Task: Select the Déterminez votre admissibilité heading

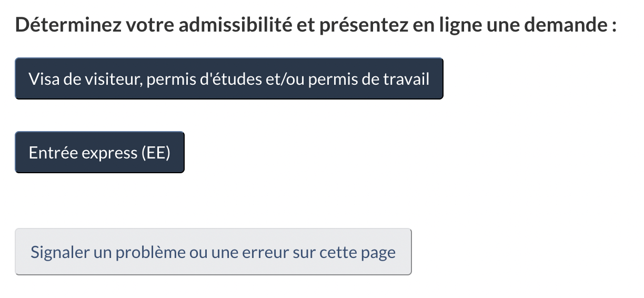Action: point(316,25)
